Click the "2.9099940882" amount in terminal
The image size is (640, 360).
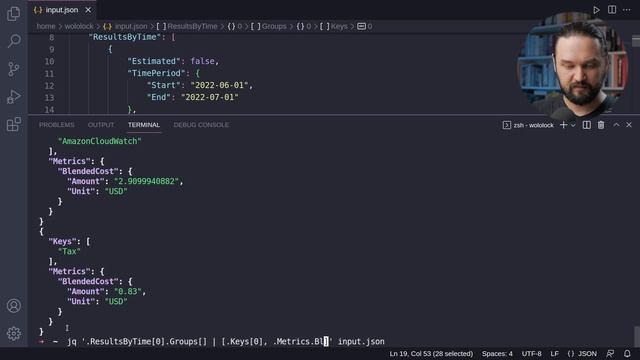pyautogui.click(x=146, y=181)
